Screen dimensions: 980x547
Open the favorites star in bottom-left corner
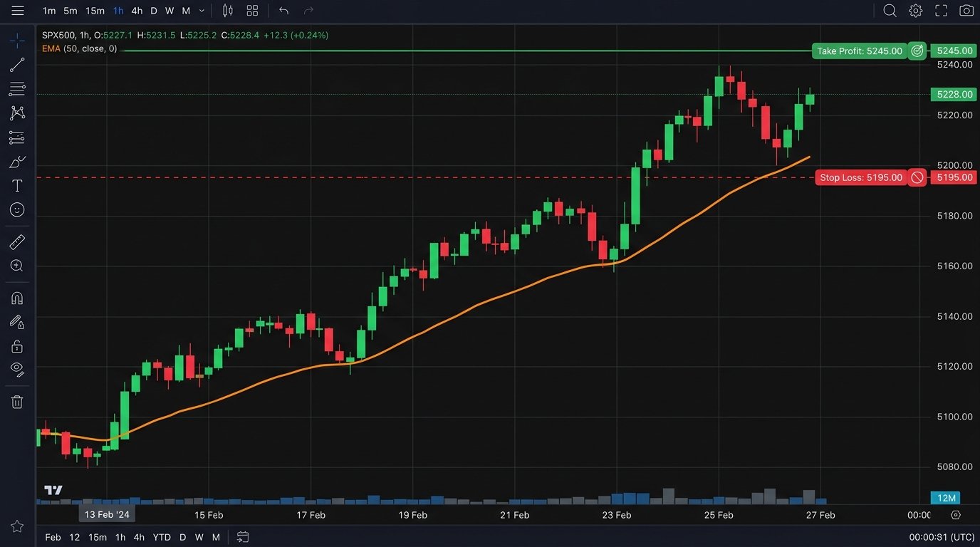pos(17,526)
